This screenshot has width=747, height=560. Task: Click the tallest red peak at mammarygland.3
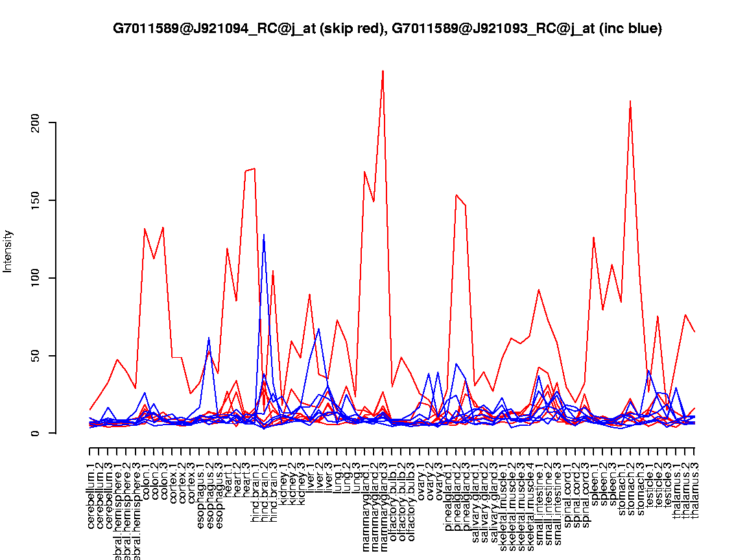pyautogui.click(x=383, y=71)
